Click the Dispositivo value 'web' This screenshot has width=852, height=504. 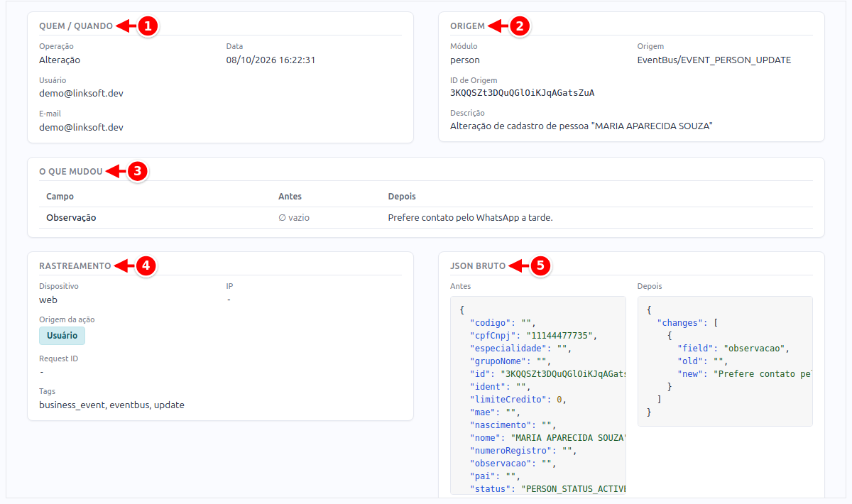tap(48, 300)
